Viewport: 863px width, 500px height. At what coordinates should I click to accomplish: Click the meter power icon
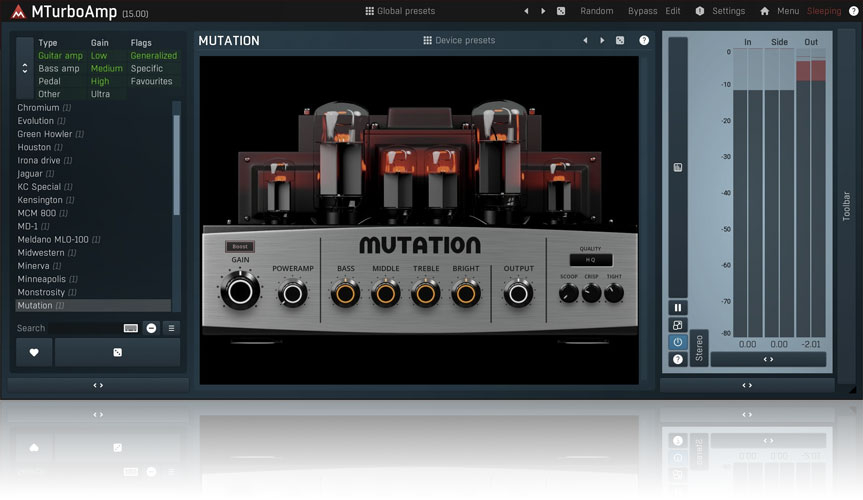678,342
